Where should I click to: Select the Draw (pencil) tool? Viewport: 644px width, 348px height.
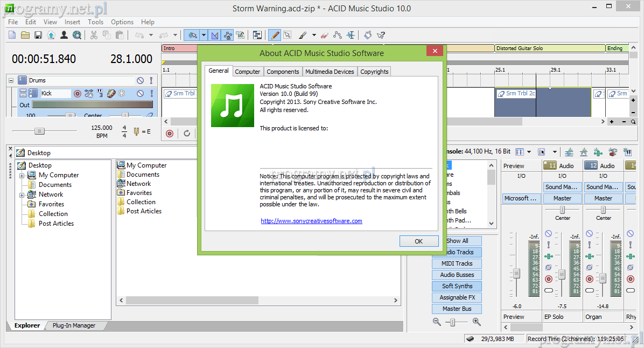275,35
